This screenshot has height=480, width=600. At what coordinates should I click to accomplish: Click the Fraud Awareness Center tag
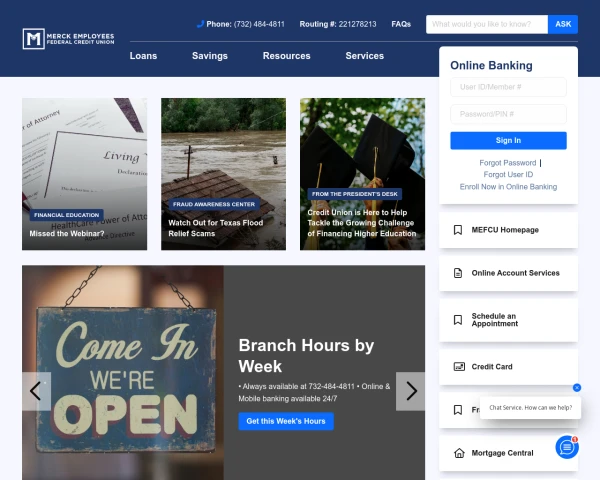[x=214, y=204]
